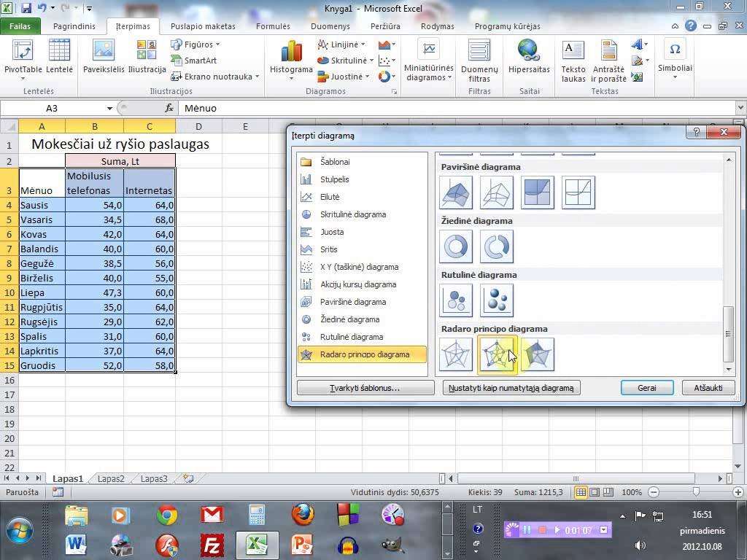Expand the Simboliai symbols dropdown
The width and height of the screenshot is (747, 560).
pos(675,58)
